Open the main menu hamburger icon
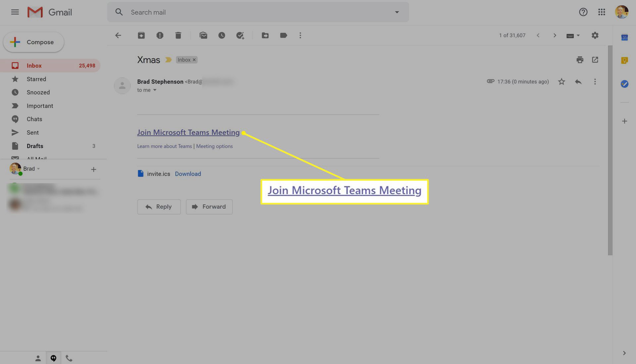 point(15,12)
